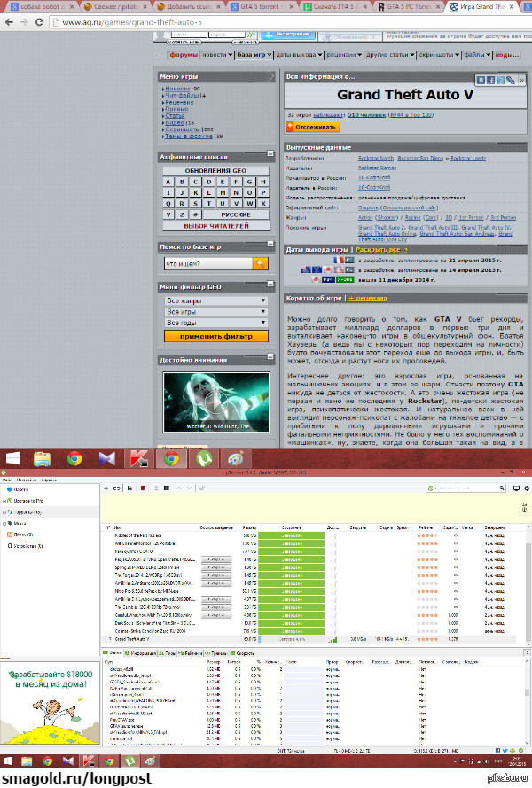Open the рецензии nav dropdown

(x=344, y=55)
